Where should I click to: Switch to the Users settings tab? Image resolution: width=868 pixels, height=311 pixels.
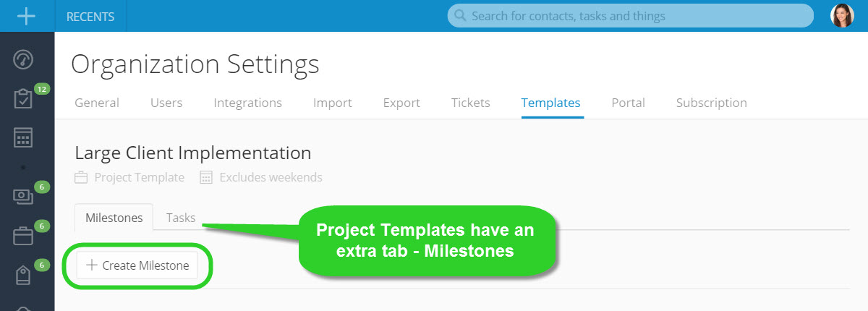tap(166, 103)
